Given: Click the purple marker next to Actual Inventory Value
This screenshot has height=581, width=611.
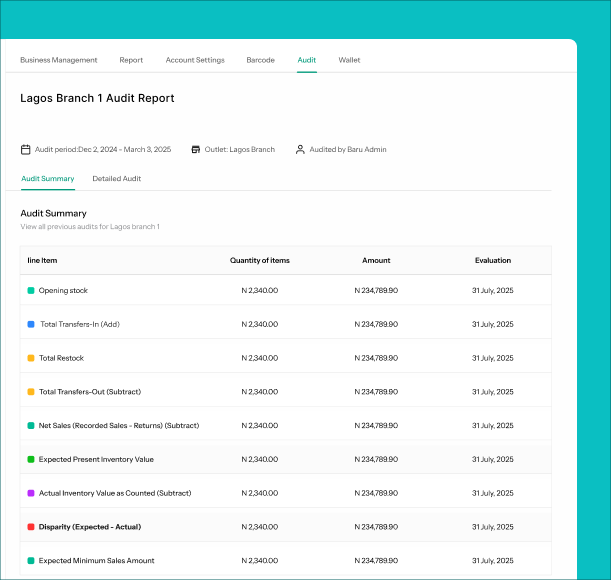Looking at the screenshot, I should [31, 493].
